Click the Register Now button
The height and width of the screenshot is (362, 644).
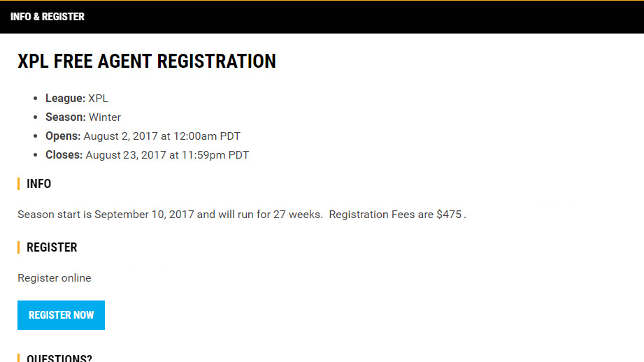point(61,315)
